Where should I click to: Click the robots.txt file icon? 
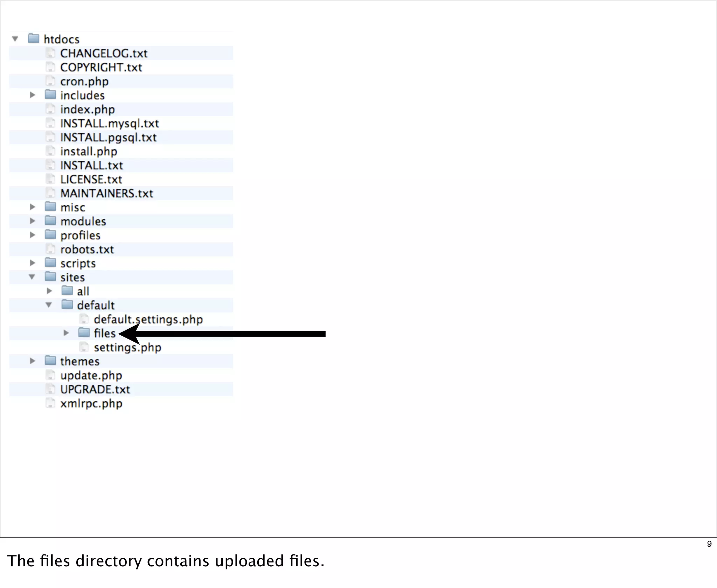click(50, 249)
